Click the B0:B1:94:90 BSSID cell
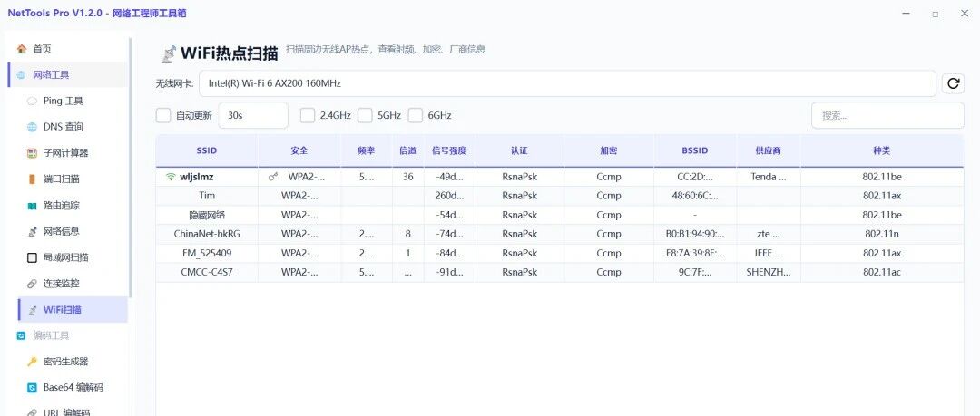The width and height of the screenshot is (980, 416). click(695, 234)
